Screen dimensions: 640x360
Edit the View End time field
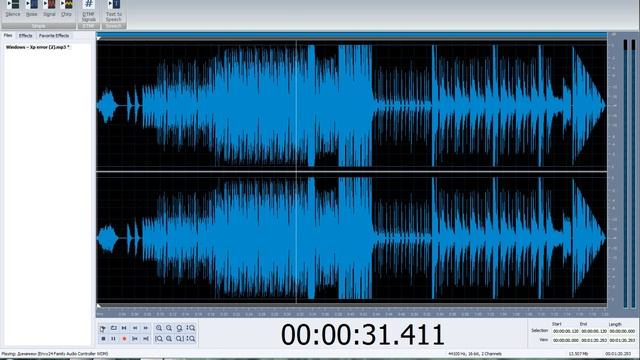pyautogui.click(x=594, y=340)
